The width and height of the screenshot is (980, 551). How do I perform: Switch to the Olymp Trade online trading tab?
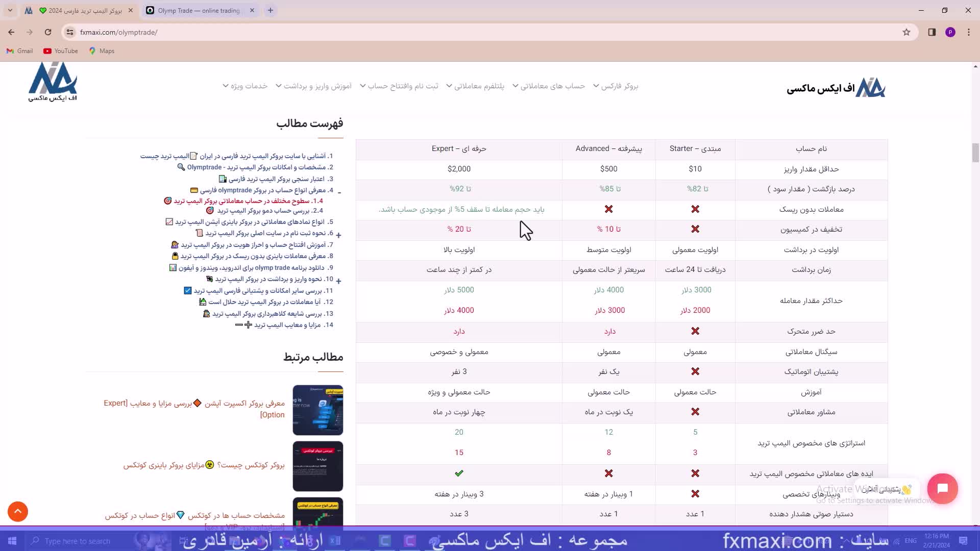coord(199,10)
